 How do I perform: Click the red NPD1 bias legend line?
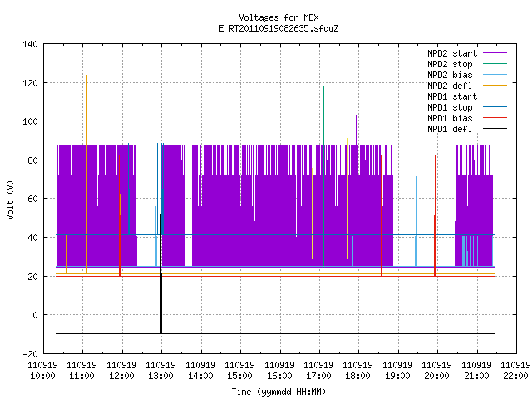(x=495, y=118)
